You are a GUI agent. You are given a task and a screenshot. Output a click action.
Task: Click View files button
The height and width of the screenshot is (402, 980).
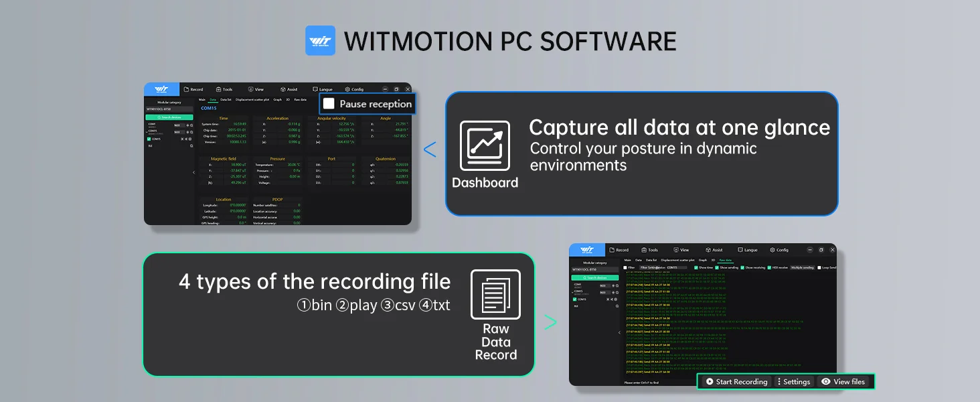[843, 382]
